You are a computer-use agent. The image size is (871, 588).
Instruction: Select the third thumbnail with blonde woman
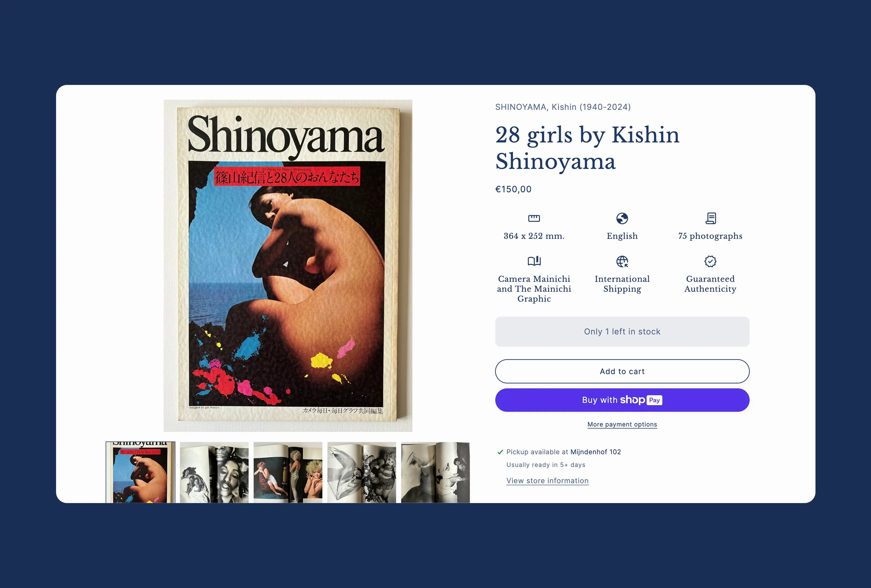[x=288, y=472]
